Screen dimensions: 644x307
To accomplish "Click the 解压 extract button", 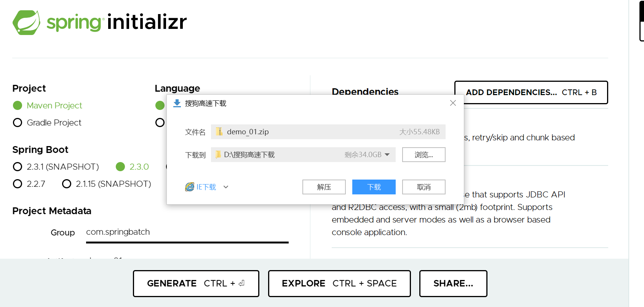I will click(324, 187).
